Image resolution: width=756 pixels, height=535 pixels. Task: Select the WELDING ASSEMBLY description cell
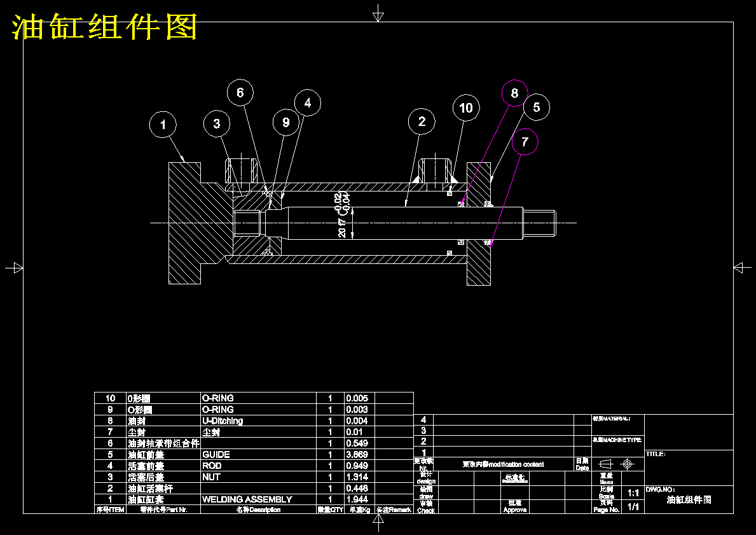[x=247, y=499]
